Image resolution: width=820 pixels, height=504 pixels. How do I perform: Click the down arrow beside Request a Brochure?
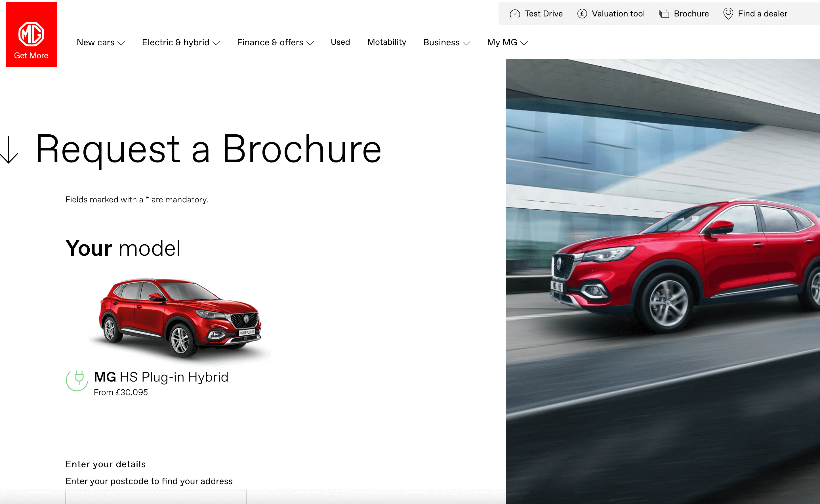click(x=9, y=150)
